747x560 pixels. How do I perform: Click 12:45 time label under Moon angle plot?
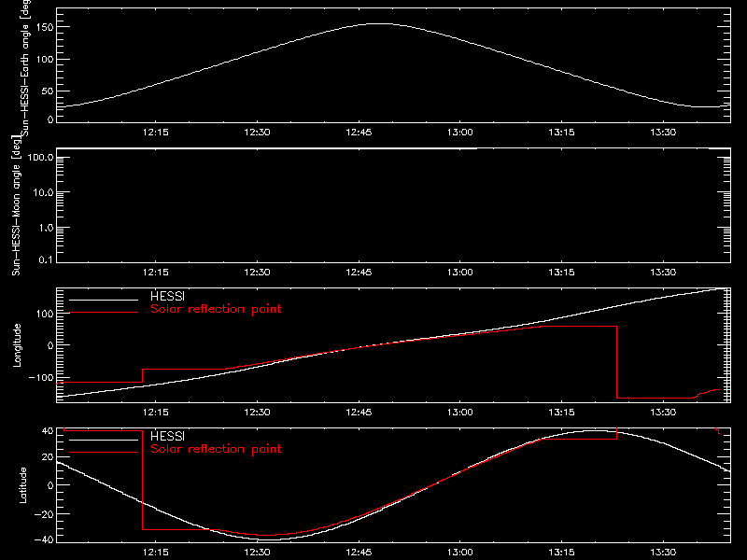tap(359, 272)
